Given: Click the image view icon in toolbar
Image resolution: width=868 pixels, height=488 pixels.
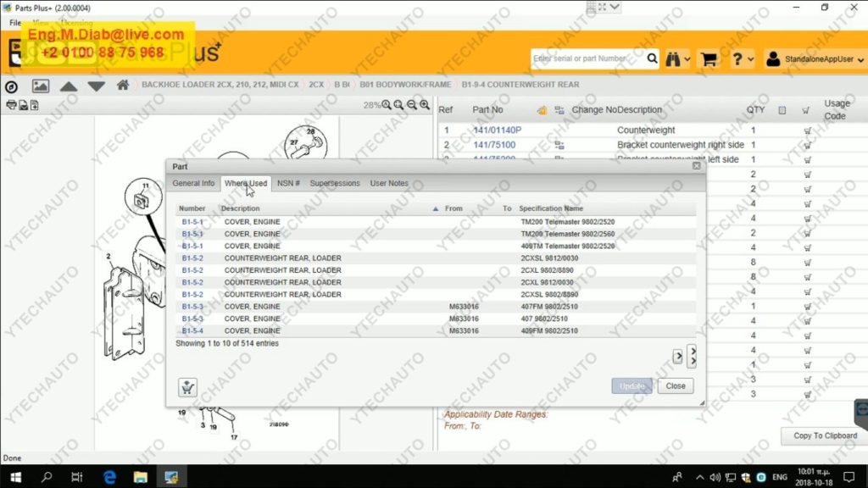Looking at the screenshot, I should (40, 86).
